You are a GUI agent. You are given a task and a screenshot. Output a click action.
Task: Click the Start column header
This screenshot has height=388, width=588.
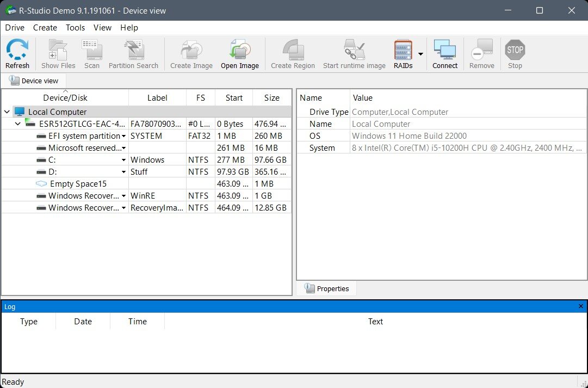coord(234,97)
